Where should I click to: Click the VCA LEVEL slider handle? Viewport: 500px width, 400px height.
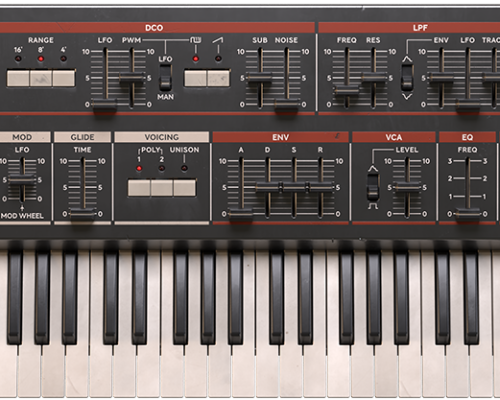click(407, 187)
